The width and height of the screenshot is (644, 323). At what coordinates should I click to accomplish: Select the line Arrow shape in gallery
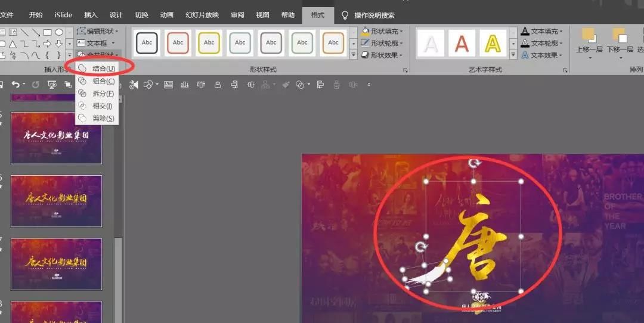click(36, 32)
